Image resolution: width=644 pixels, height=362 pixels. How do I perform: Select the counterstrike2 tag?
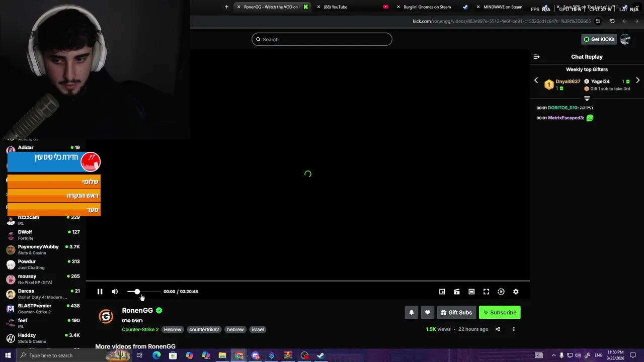tap(204, 329)
